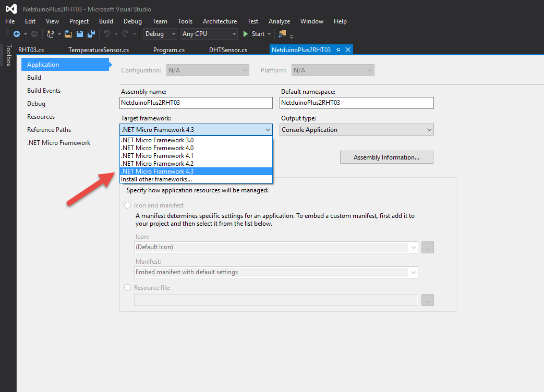Switch to the Program.cs tab
Image resolution: width=544 pixels, height=392 pixels.
tap(169, 50)
